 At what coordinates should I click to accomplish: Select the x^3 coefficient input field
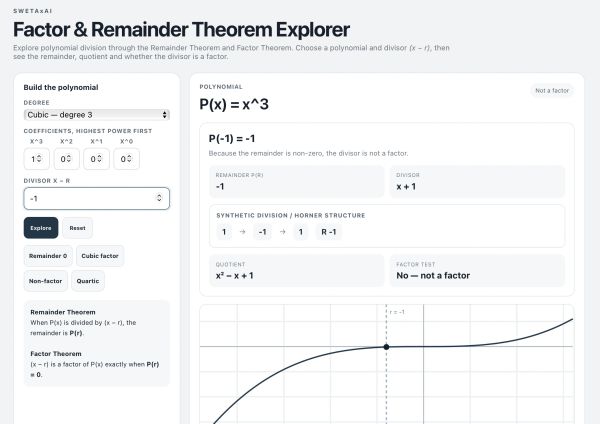37,159
